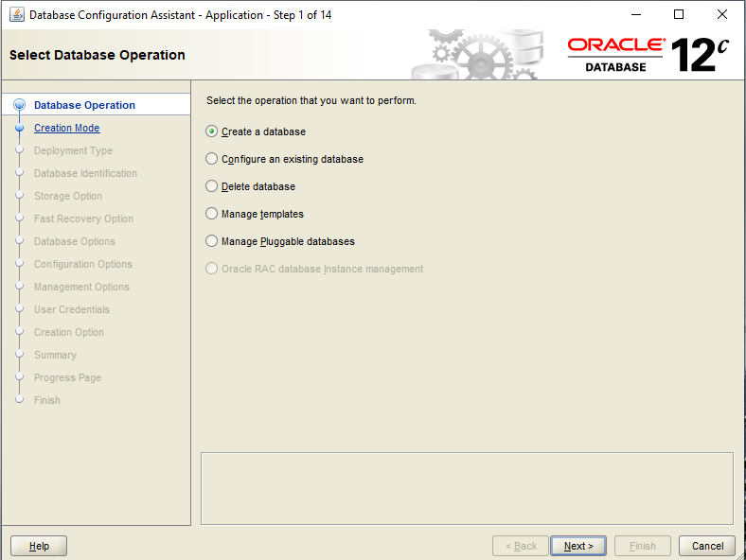746x560 pixels.
Task: Click the Finish step in sidebar
Action: (x=47, y=400)
